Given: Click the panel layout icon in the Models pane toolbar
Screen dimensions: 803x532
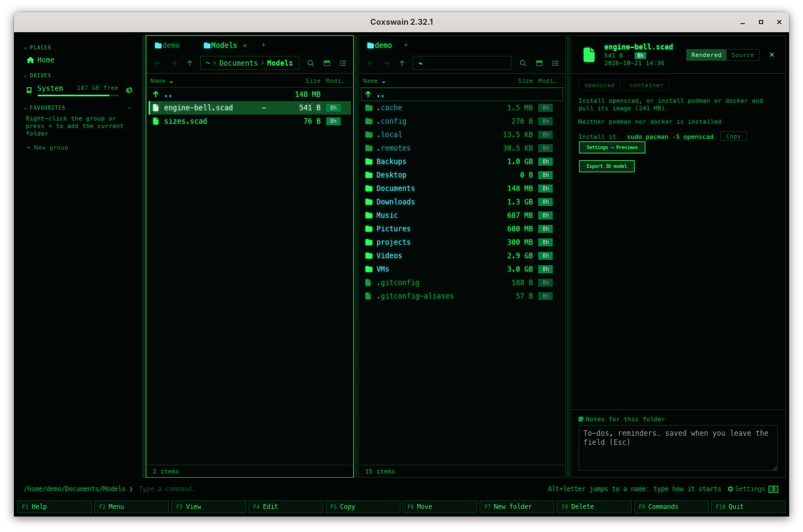Looking at the screenshot, I should 327,63.
